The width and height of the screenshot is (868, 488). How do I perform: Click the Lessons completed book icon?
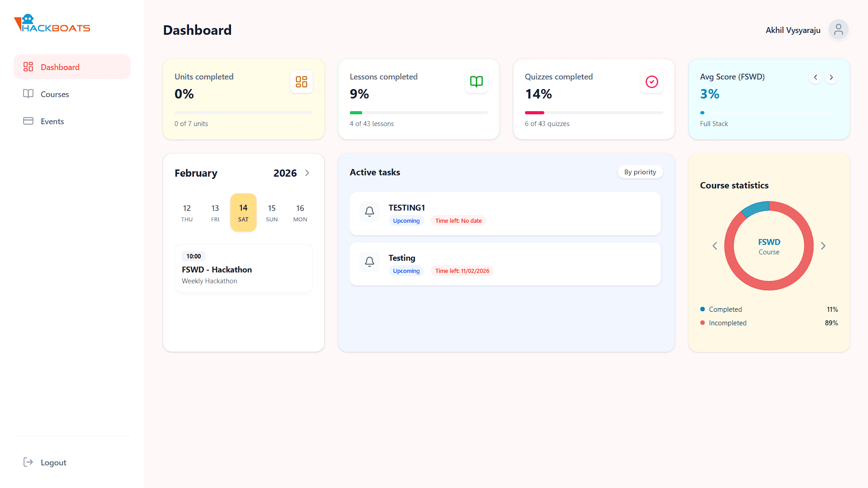[x=476, y=82]
